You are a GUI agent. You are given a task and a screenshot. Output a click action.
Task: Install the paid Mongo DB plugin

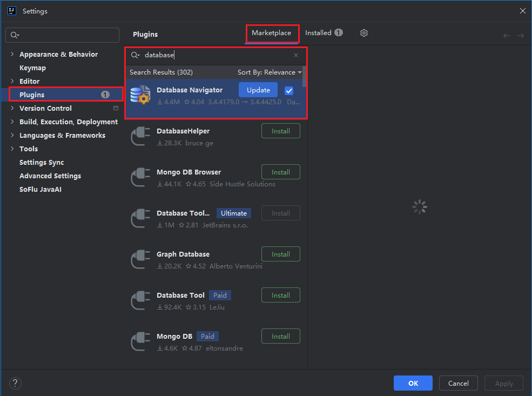click(x=281, y=336)
